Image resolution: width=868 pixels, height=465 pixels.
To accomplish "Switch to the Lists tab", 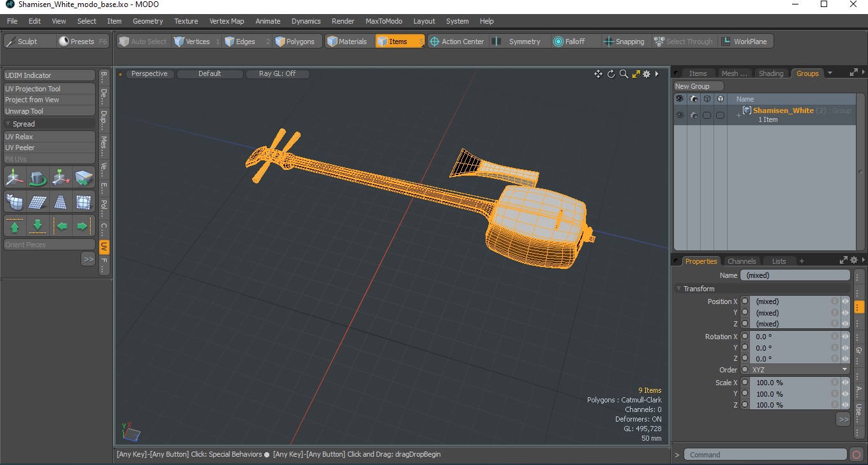I will click(x=779, y=261).
